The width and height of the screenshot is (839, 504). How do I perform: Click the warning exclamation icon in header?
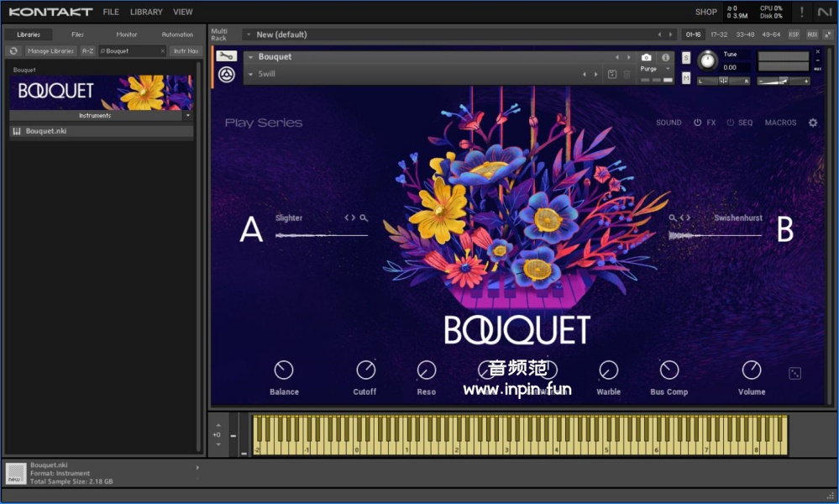(x=801, y=12)
